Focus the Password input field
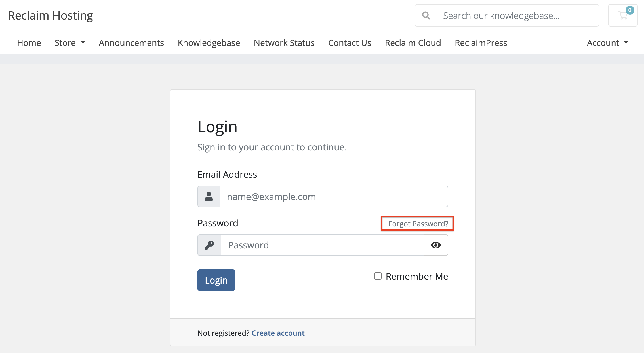 (323, 245)
